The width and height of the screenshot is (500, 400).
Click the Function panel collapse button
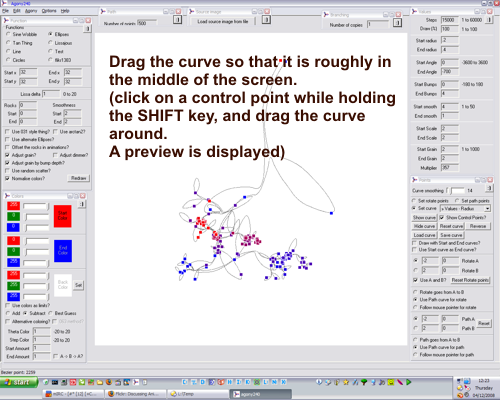87,29
